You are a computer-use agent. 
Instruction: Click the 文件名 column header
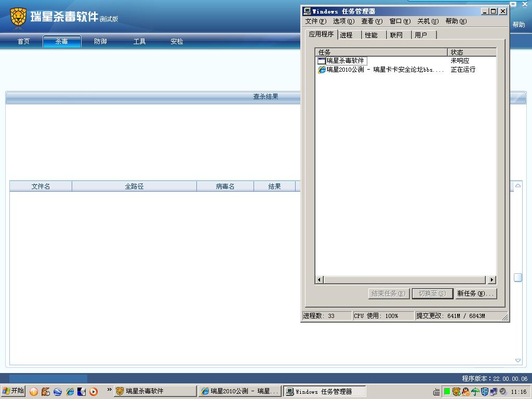pyautogui.click(x=41, y=187)
